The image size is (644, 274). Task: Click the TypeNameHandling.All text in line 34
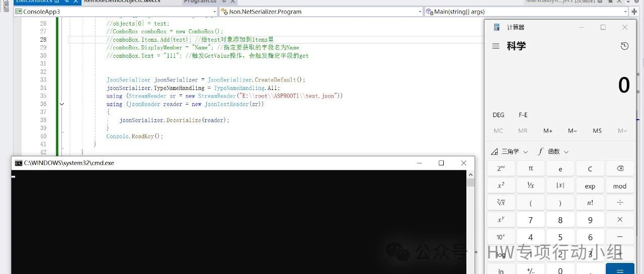point(247,88)
